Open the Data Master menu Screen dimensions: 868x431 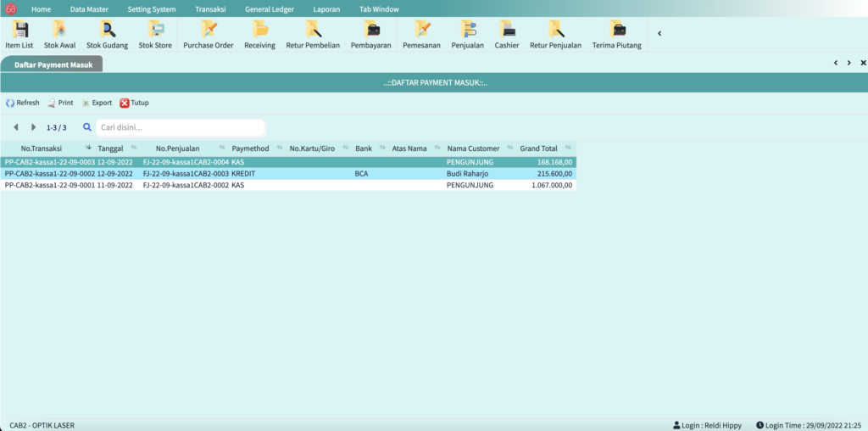tap(89, 8)
